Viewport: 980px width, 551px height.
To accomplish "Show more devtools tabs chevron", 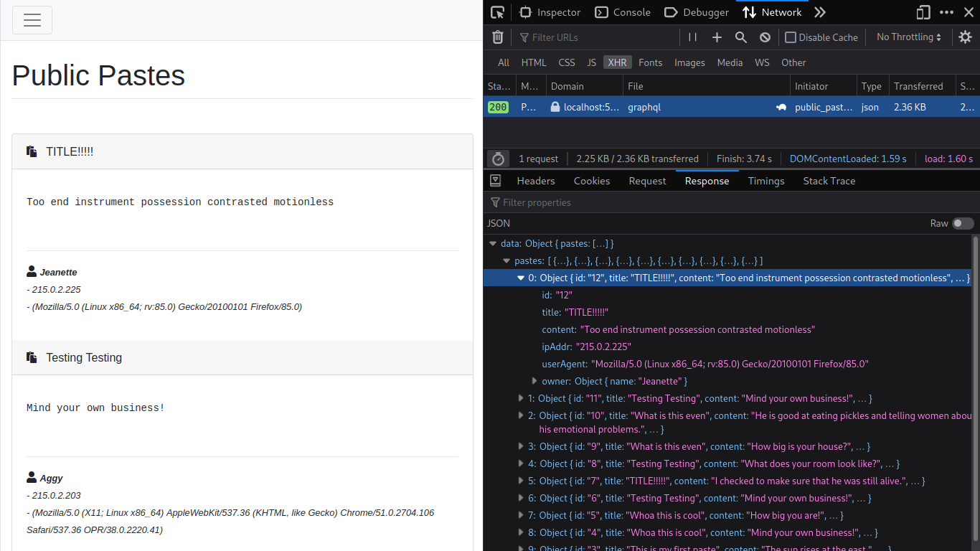I will tap(820, 12).
